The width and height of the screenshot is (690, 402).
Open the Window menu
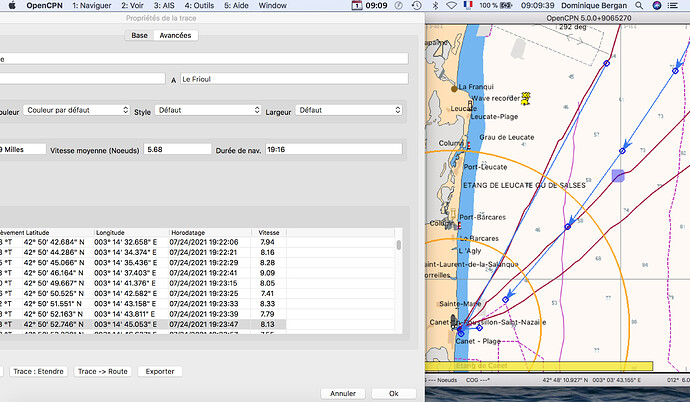(x=272, y=5)
